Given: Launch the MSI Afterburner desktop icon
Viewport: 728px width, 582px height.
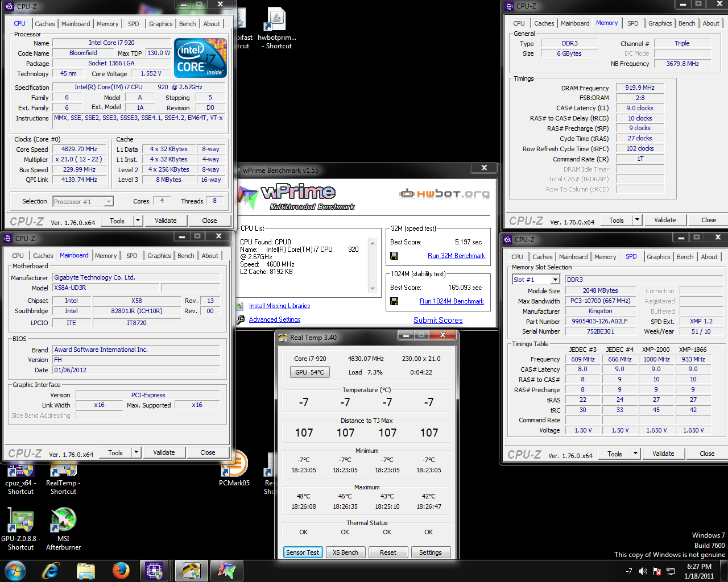Looking at the screenshot, I should point(63,529).
